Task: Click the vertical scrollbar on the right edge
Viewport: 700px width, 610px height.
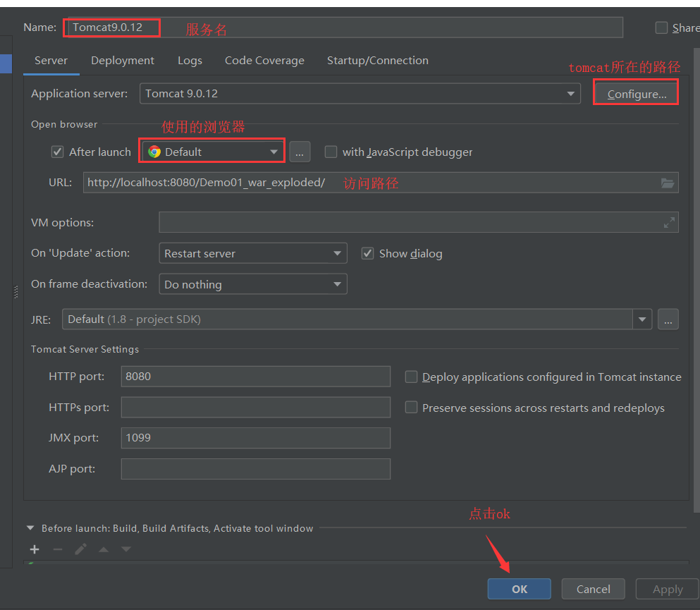Action: [x=697, y=281]
